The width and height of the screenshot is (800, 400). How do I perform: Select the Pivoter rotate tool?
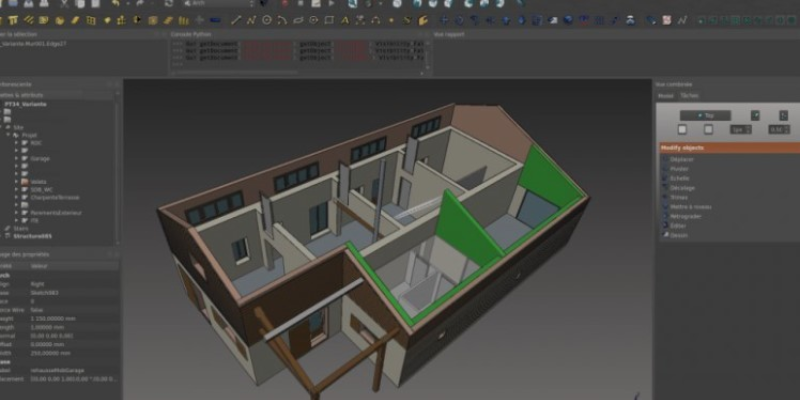tap(680, 168)
